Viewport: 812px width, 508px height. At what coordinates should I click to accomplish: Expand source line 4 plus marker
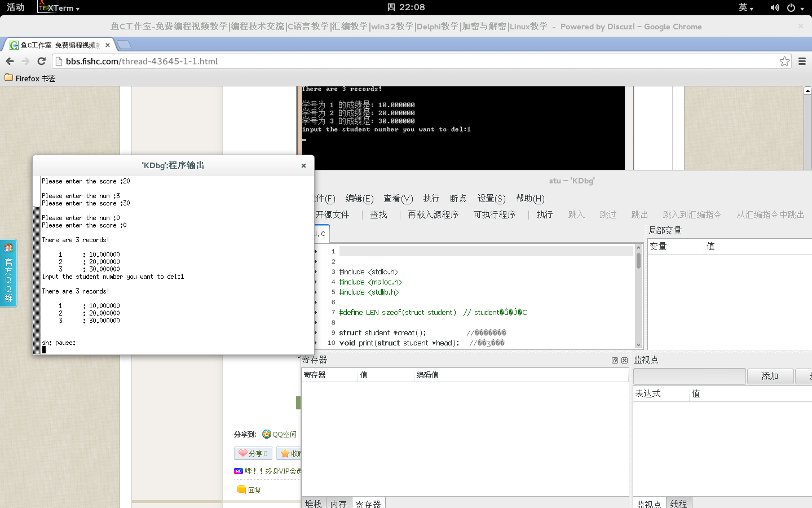[x=316, y=282]
